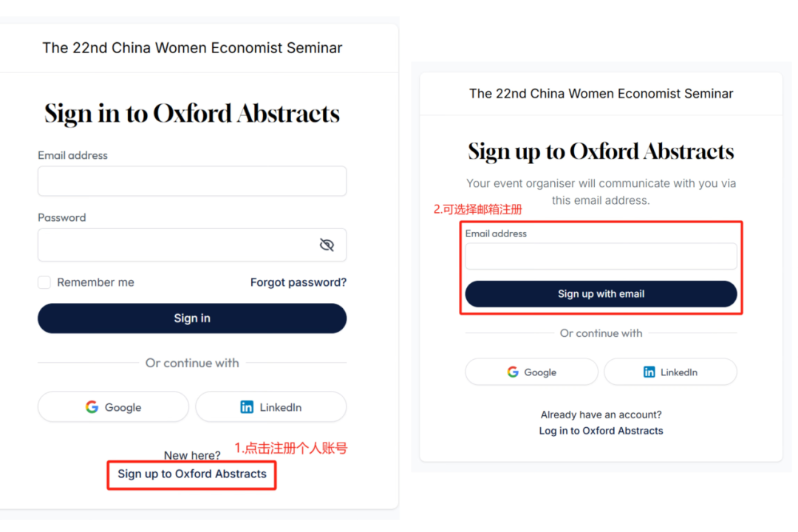Click the LinkedIn logo on sign-in panel

click(247, 407)
